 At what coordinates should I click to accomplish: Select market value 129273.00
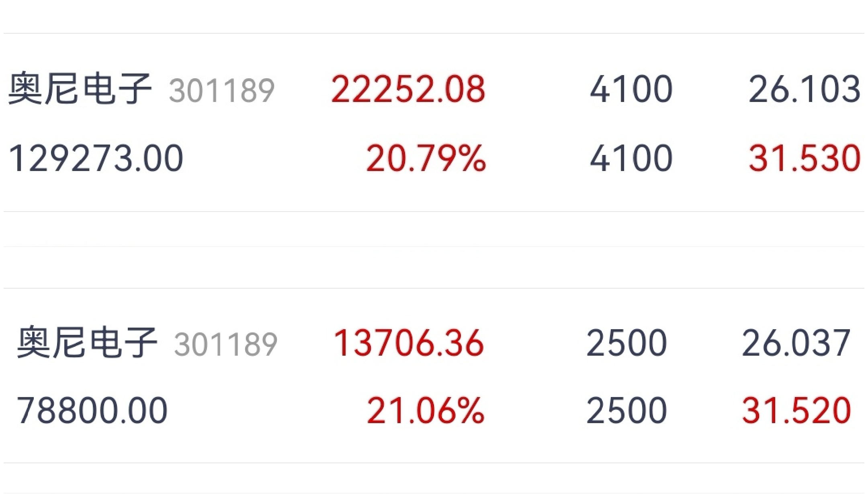coord(96,159)
